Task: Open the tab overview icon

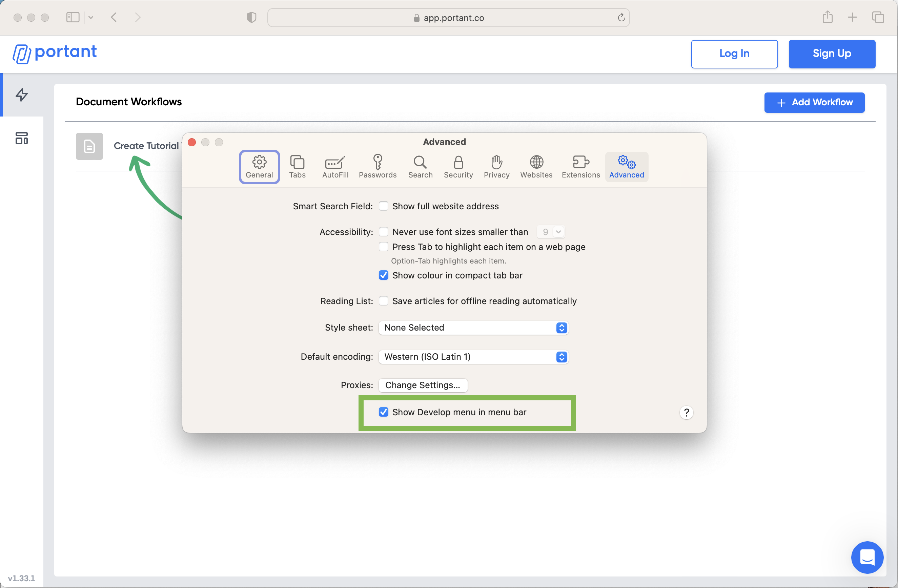Action: point(878,17)
